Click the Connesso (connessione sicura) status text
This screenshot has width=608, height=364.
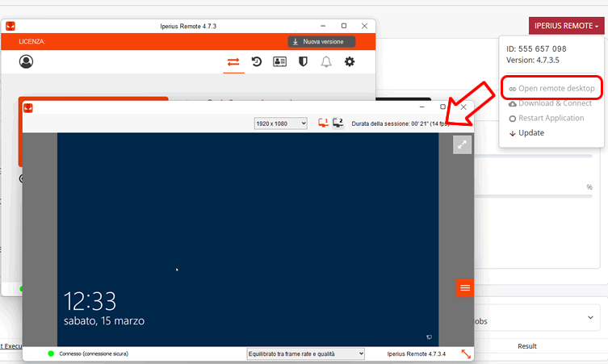click(x=94, y=354)
